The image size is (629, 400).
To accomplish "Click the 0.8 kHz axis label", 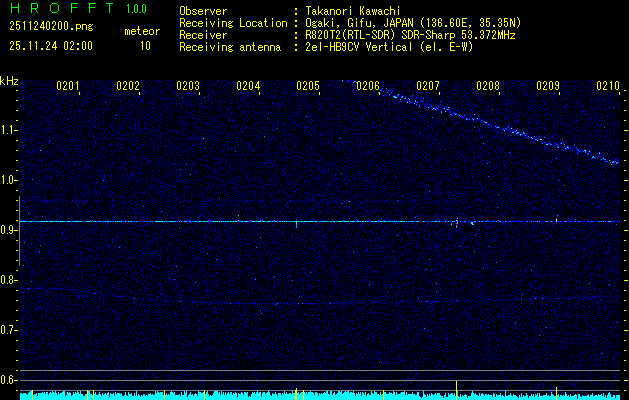I will (x=8, y=280).
